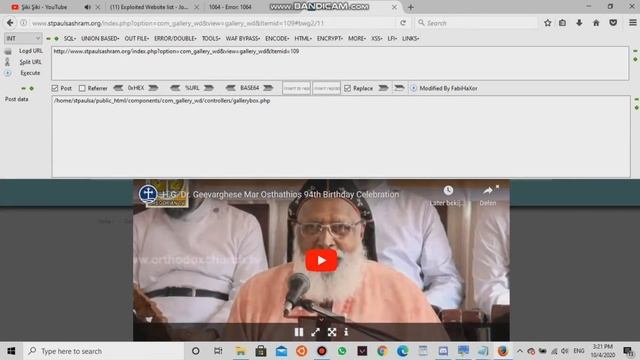
Task: Bookmark this page with the star icon
Action: [x=548, y=23]
